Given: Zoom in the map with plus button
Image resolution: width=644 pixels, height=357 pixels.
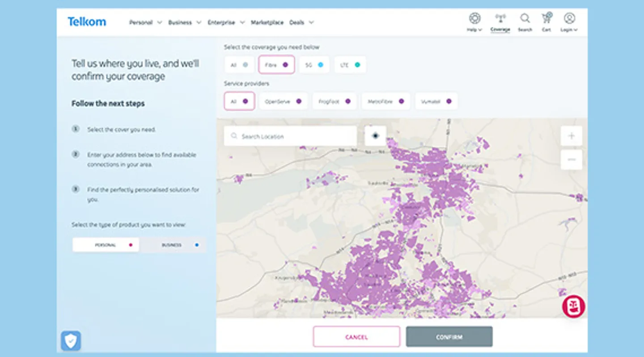Looking at the screenshot, I should pyautogui.click(x=572, y=136).
